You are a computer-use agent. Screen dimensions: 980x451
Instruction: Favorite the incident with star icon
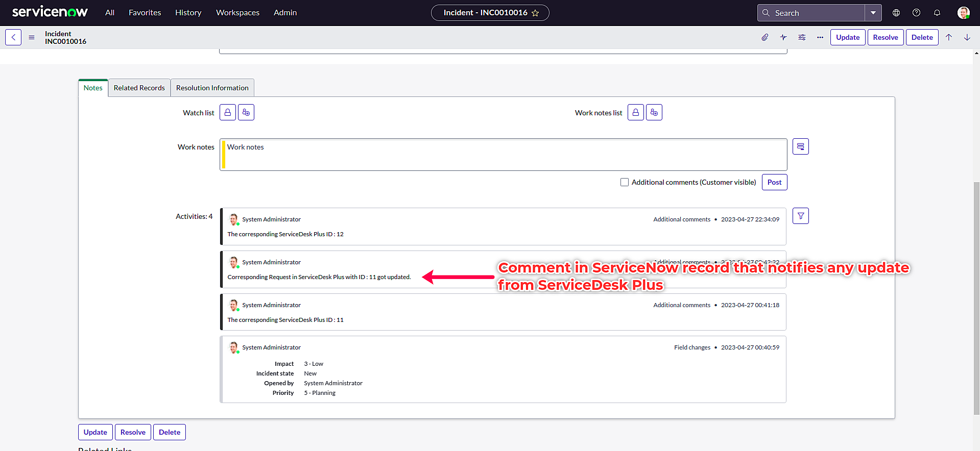535,13
